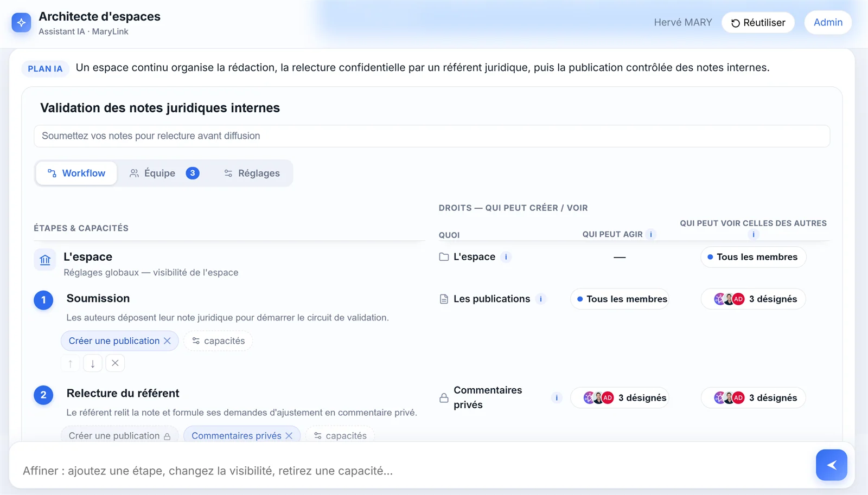
Task: Move Soumission step up with arrow
Action: (x=70, y=363)
